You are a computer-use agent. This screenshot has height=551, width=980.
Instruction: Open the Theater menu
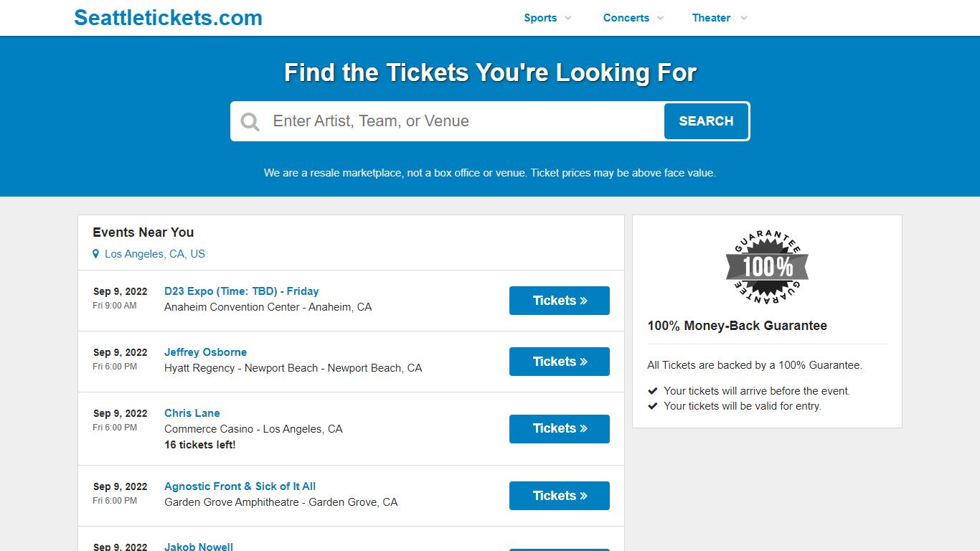point(711,18)
